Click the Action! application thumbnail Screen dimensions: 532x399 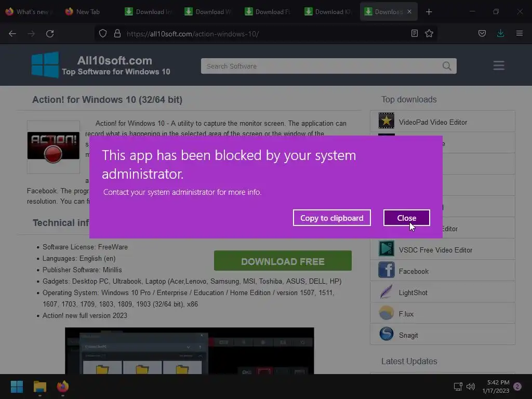point(54,147)
